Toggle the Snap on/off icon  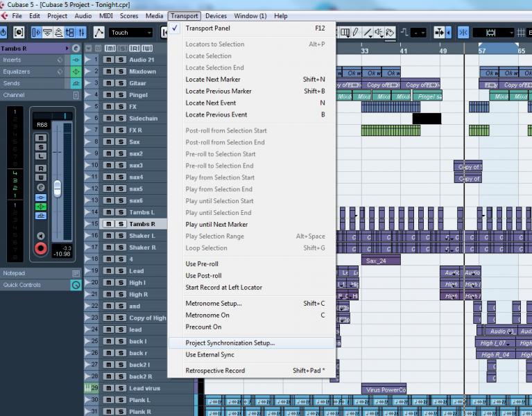(x=463, y=33)
